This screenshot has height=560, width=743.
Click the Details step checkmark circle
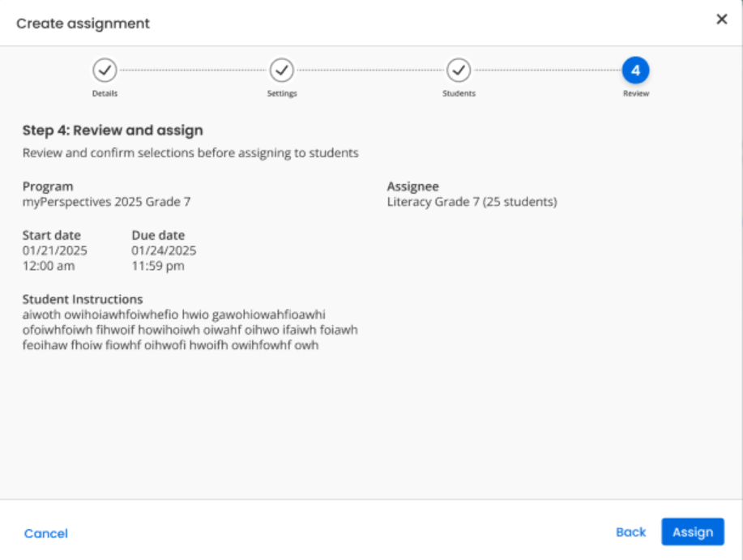105,71
